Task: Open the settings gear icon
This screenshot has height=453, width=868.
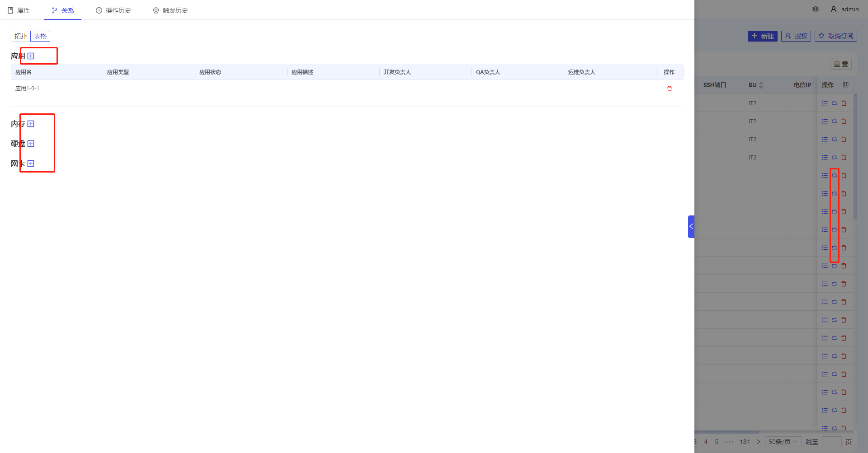Action: pyautogui.click(x=816, y=9)
